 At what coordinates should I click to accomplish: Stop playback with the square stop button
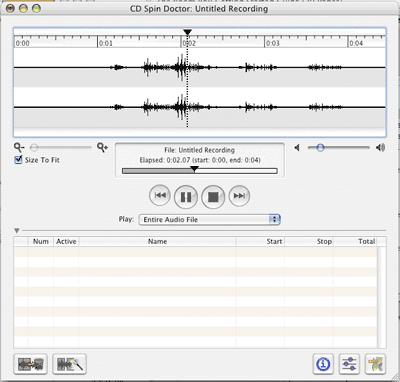coord(213,197)
